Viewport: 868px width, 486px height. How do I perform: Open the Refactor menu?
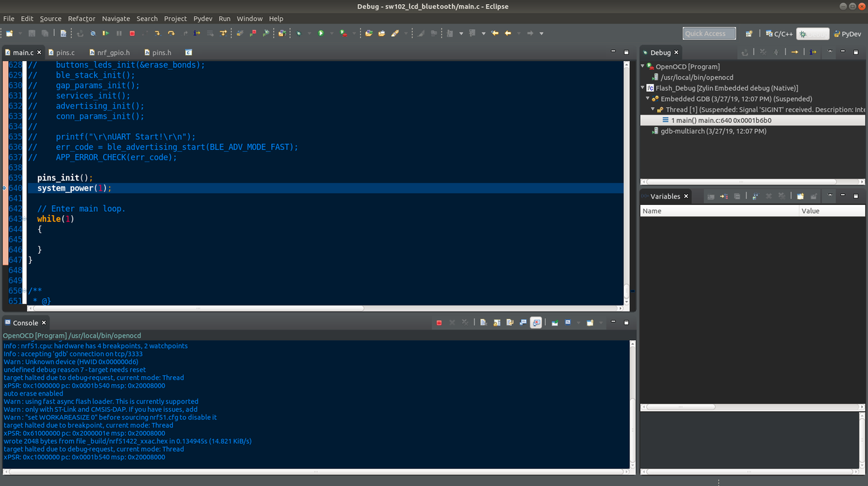tap(81, 18)
